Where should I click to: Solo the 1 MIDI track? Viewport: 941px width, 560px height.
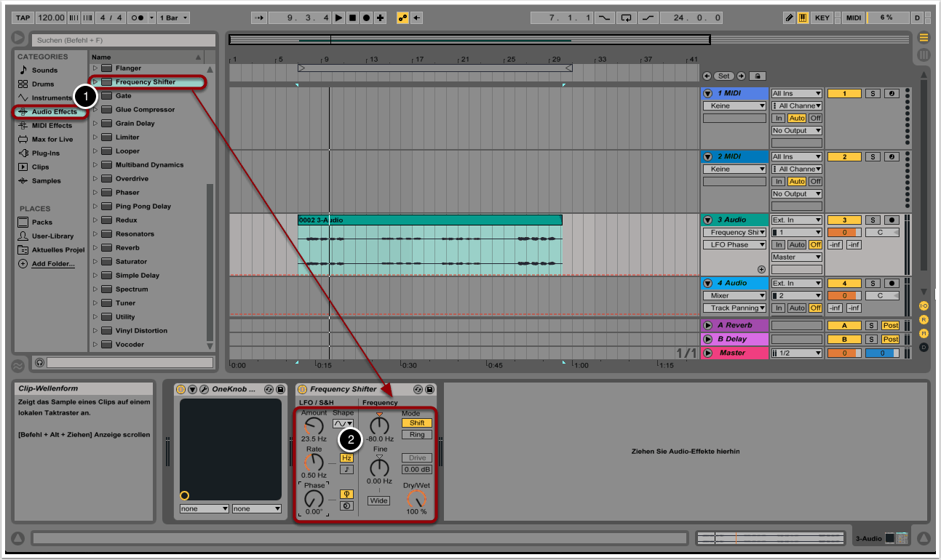pos(872,94)
